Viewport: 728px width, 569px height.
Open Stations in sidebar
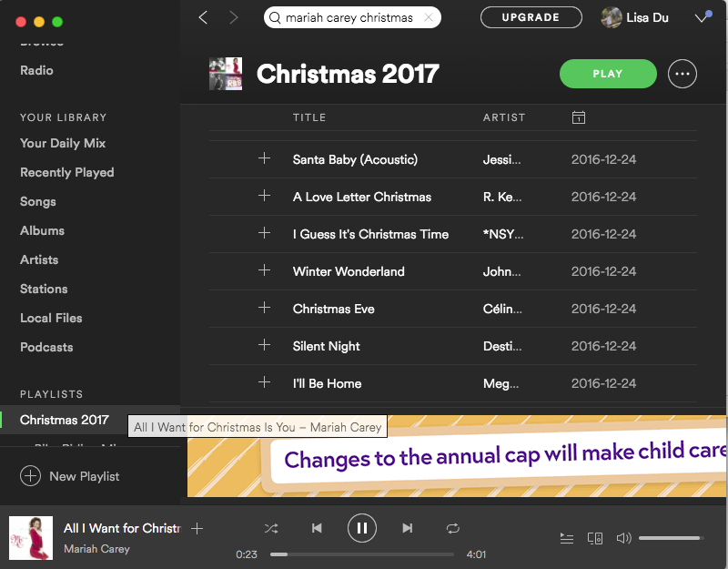(44, 289)
